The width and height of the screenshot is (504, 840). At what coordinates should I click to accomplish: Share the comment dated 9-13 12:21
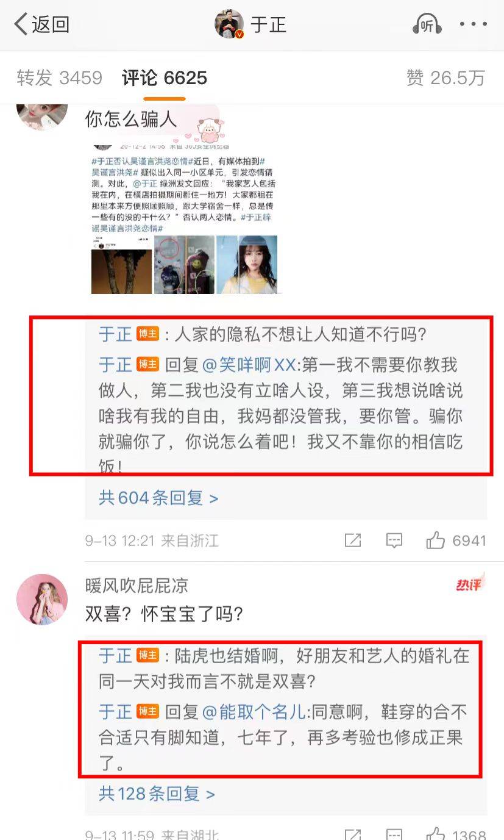(353, 540)
